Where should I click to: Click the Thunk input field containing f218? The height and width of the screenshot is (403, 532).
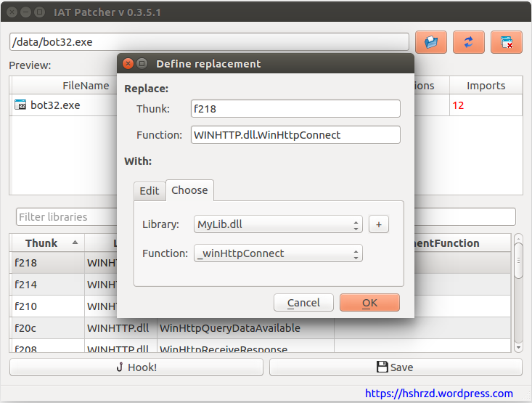(x=295, y=109)
